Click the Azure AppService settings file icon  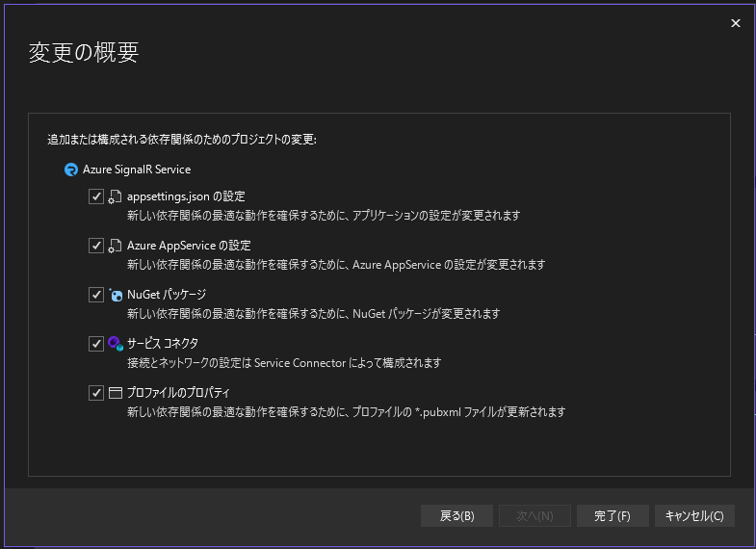click(115, 246)
